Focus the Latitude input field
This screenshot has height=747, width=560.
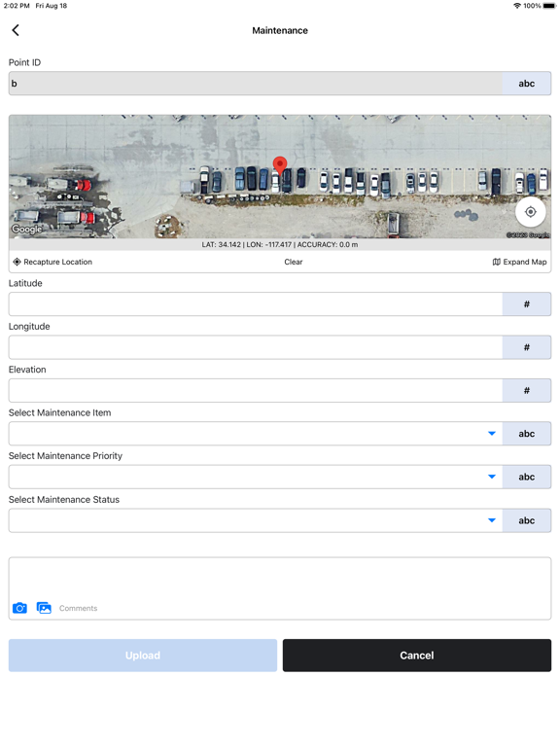coord(256,303)
